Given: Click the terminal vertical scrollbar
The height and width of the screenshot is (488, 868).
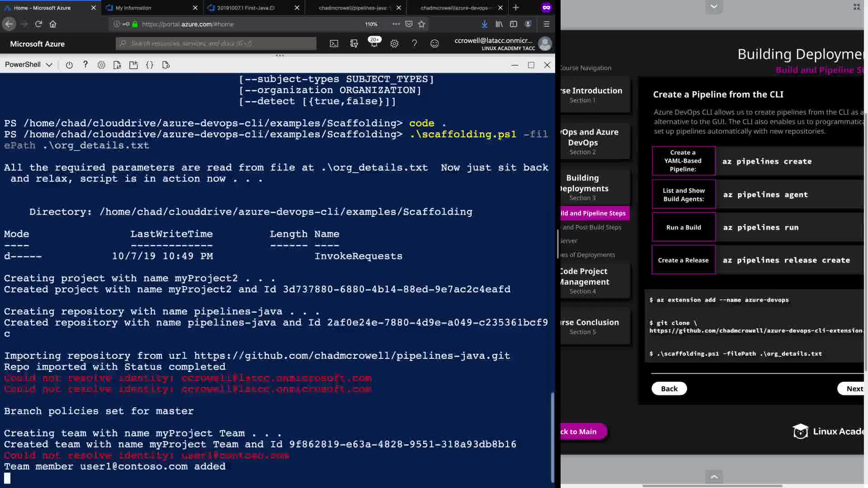Looking at the screenshot, I should 552,436.
